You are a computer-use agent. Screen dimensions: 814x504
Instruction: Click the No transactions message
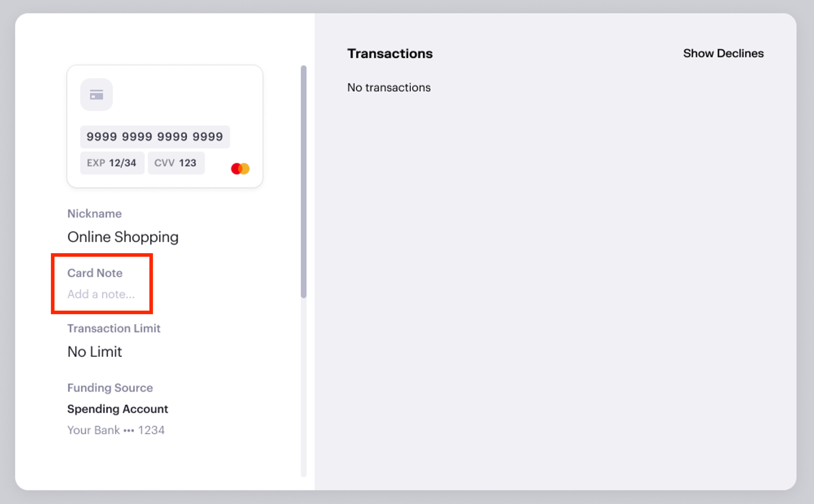click(389, 87)
